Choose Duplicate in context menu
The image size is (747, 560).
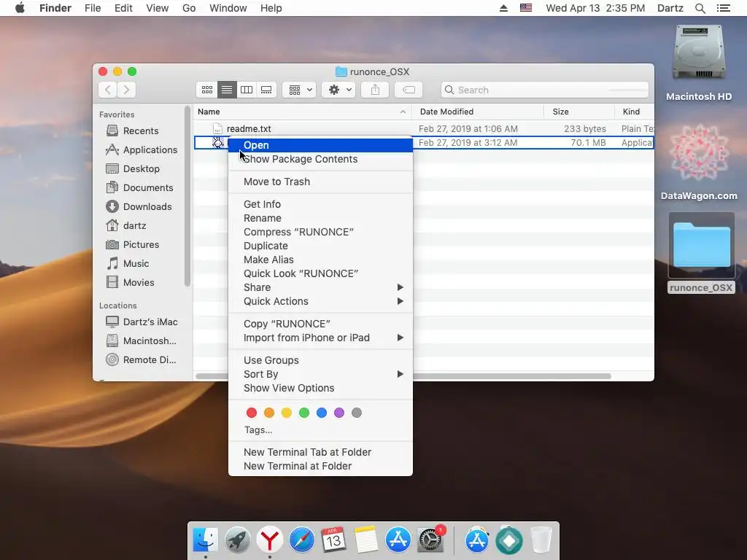tap(321, 246)
